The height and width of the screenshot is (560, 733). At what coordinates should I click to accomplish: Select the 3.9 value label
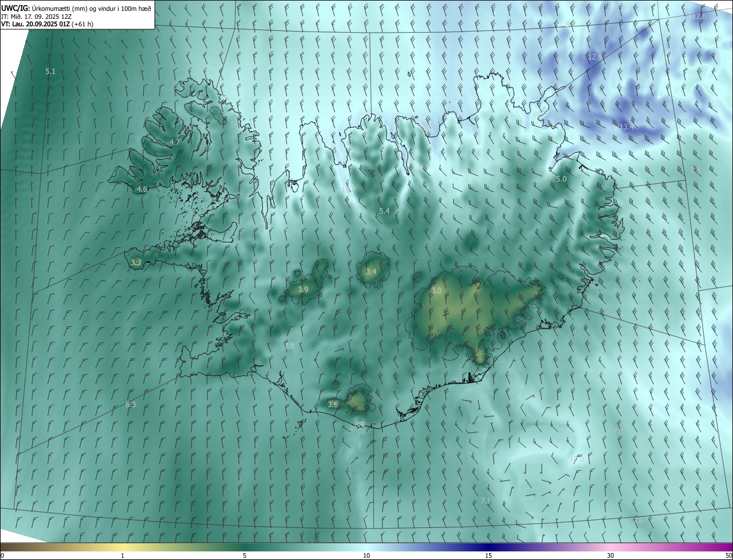[303, 290]
